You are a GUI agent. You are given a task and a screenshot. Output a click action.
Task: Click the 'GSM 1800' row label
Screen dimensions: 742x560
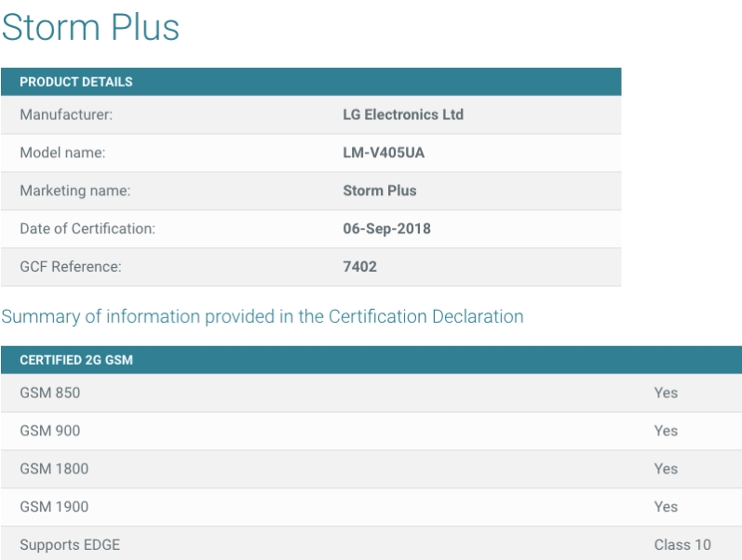tap(54, 469)
